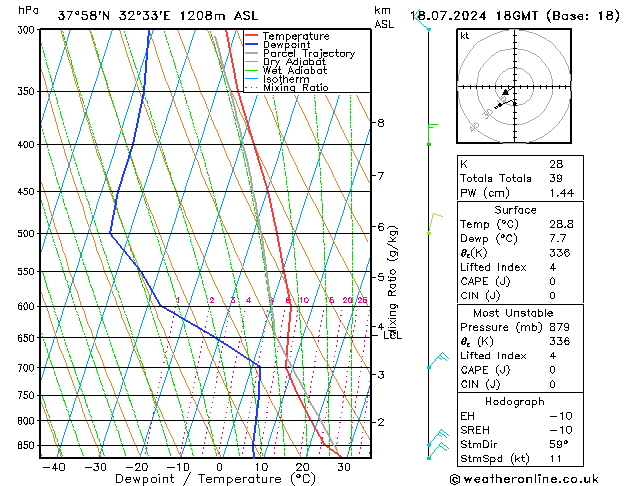The width and height of the screenshot is (629, 486).
Task: Click the 'km ASL' altitude axis label
Action: point(384,18)
